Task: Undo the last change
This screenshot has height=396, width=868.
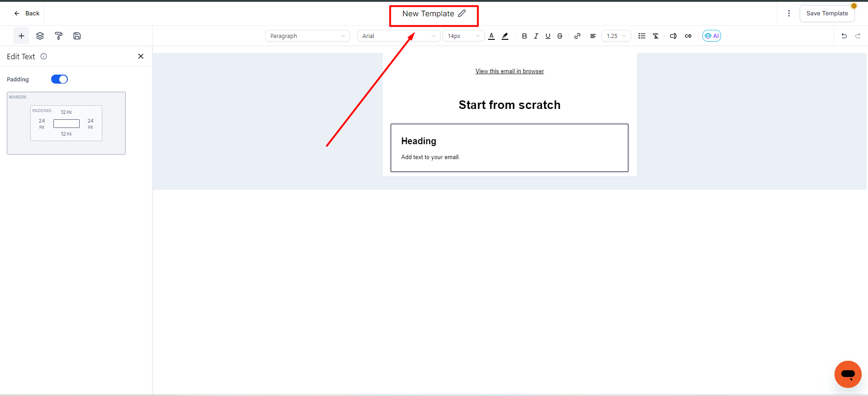Action: pos(844,36)
